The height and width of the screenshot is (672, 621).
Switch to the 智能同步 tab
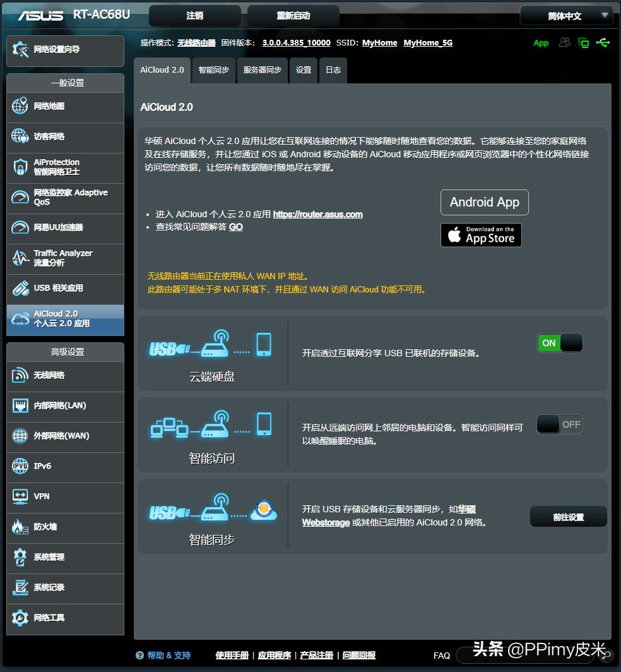coord(213,70)
